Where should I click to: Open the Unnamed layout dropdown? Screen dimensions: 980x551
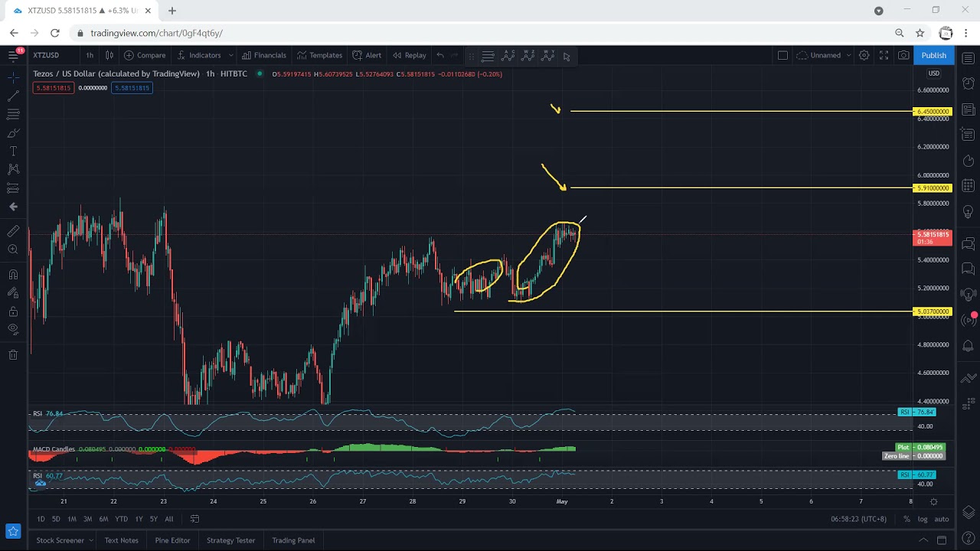824,55
